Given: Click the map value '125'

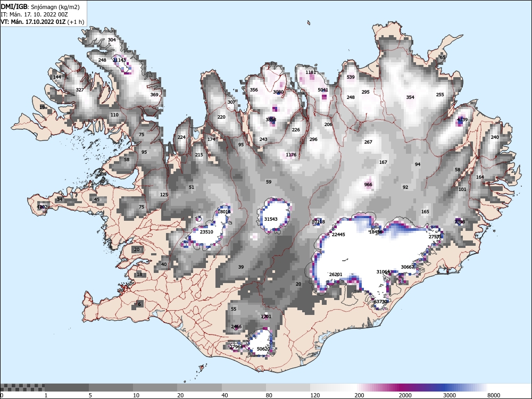Looking at the screenshot, I should (x=164, y=195).
